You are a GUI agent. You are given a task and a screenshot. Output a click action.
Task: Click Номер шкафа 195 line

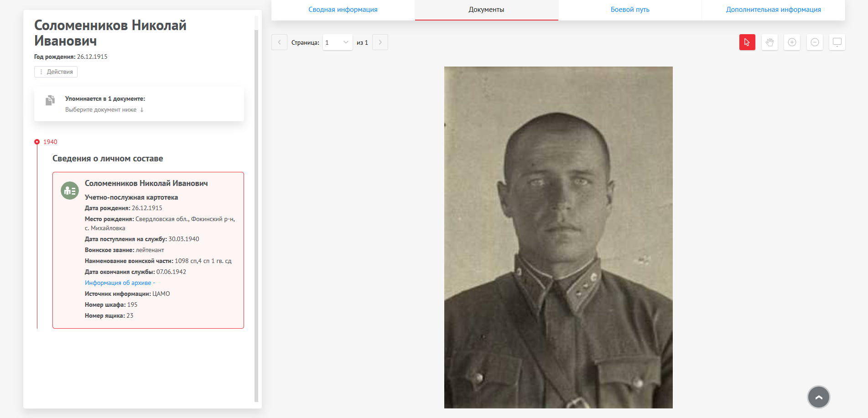click(111, 304)
